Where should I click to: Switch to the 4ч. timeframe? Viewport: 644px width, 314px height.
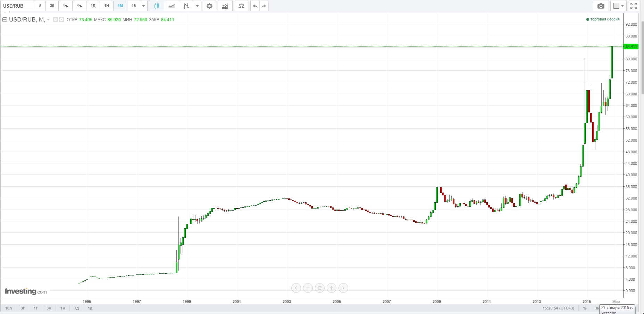point(79,6)
